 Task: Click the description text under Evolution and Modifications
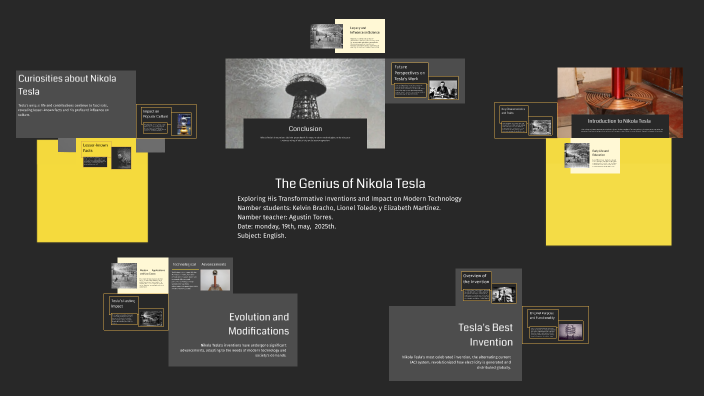pos(233,350)
